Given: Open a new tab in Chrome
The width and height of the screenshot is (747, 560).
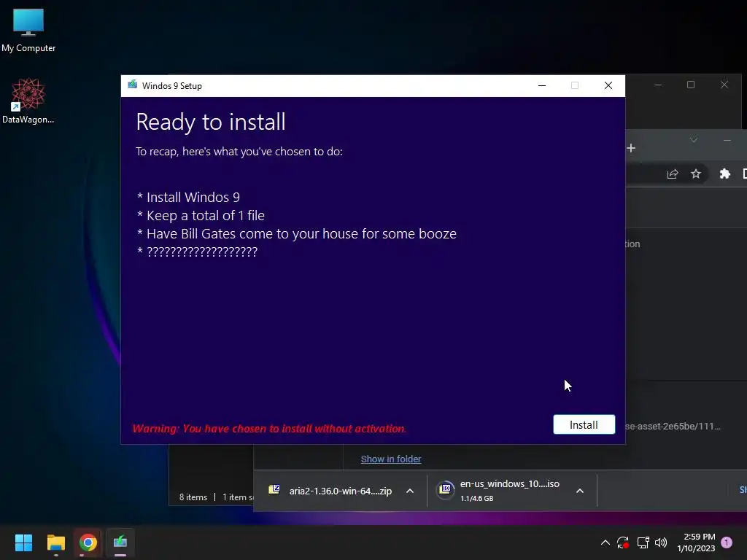Looking at the screenshot, I should 631,148.
